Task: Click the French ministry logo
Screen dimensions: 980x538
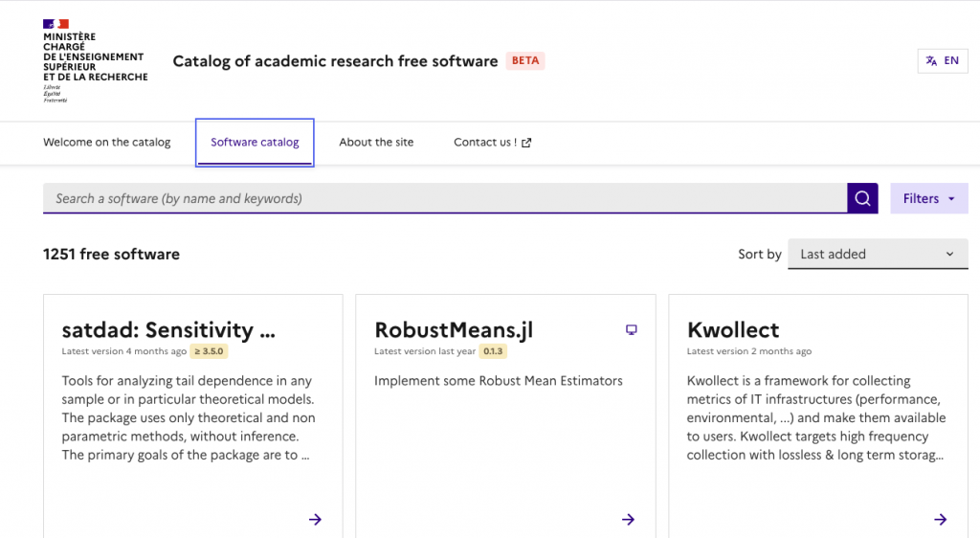Action: tap(95, 60)
